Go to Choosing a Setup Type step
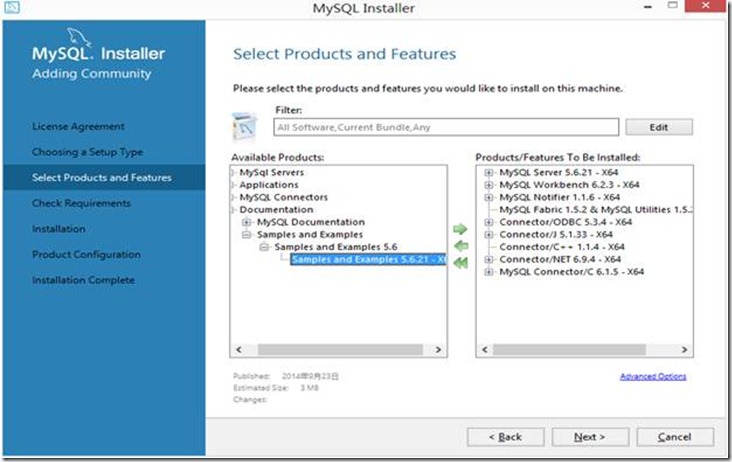Image resolution: width=732 pixels, height=462 pixels. tap(87, 152)
